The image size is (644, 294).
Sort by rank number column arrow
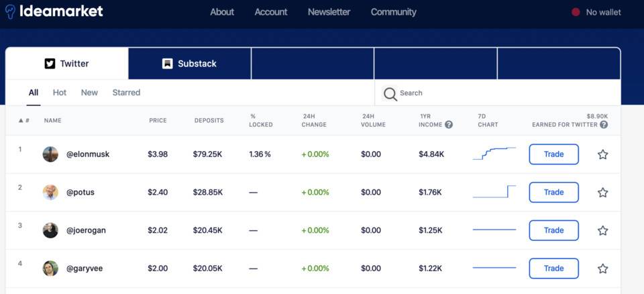(20, 121)
